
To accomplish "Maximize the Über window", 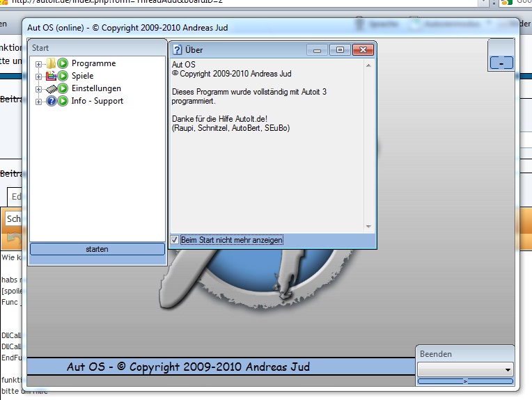I will [x=340, y=50].
